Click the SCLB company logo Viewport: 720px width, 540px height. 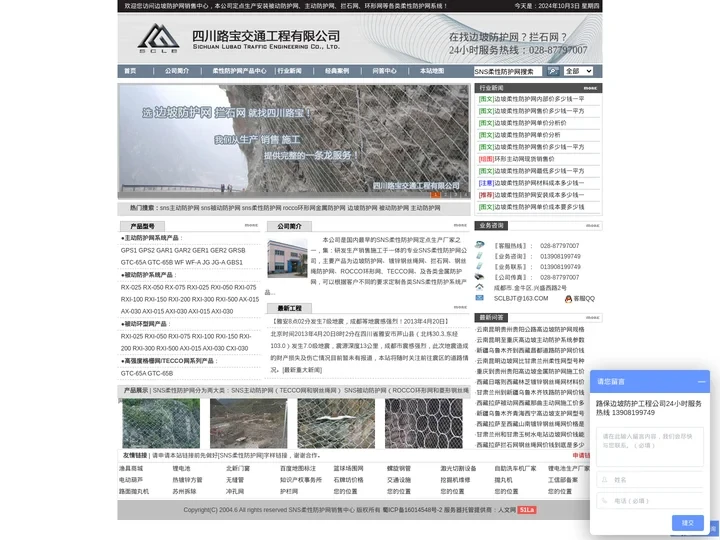tap(158, 38)
